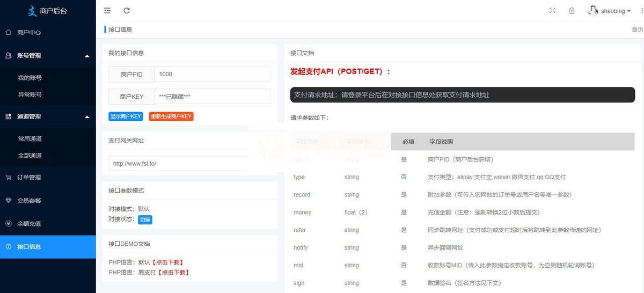Open 会员套餐 with the diamond icon

[29, 201]
